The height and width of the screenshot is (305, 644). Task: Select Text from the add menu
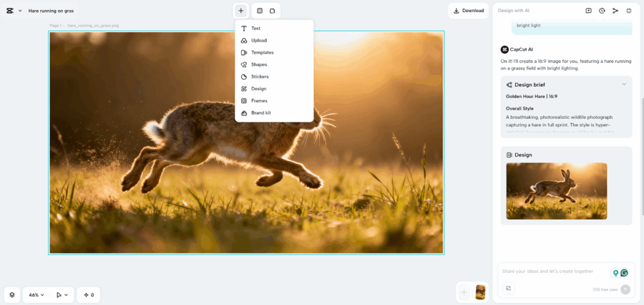coord(255,28)
